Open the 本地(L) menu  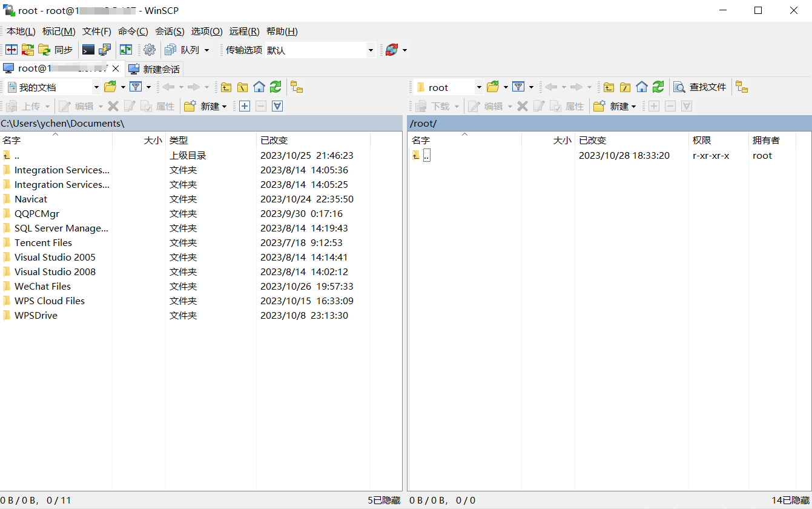pyautogui.click(x=21, y=32)
